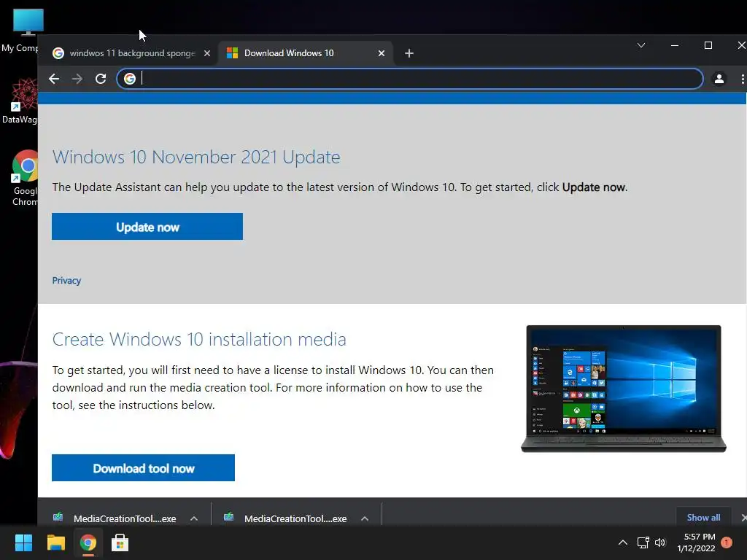Click Show all downloads

tap(703, 517)
